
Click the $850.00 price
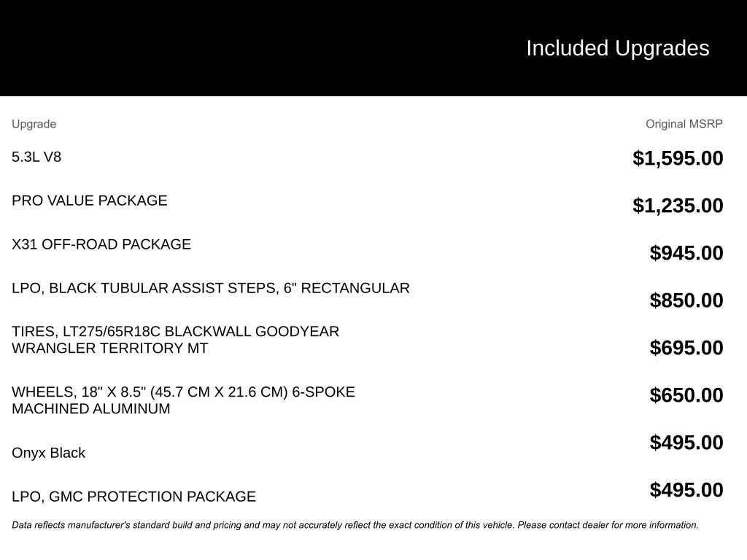[x=686, y=300]
